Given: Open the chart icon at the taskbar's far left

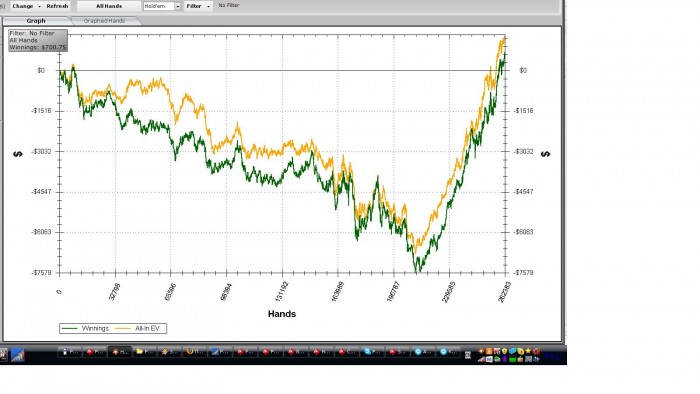Looking at the screenshot, I should coord(18,355).
